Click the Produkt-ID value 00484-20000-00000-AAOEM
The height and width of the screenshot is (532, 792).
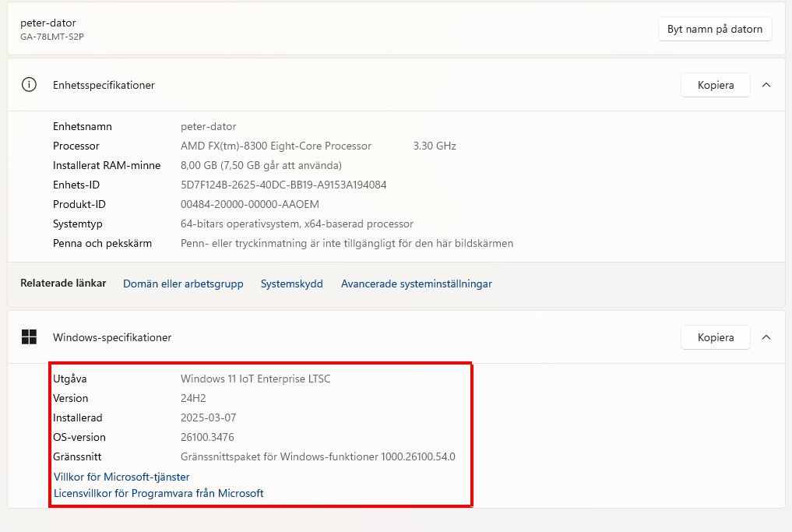click(x=249, y=205)
